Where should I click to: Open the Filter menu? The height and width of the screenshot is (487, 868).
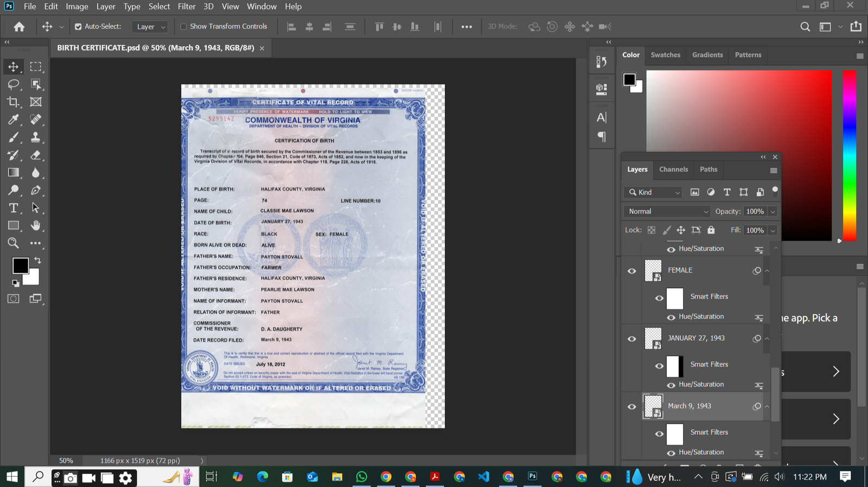[x=187, y=7]
